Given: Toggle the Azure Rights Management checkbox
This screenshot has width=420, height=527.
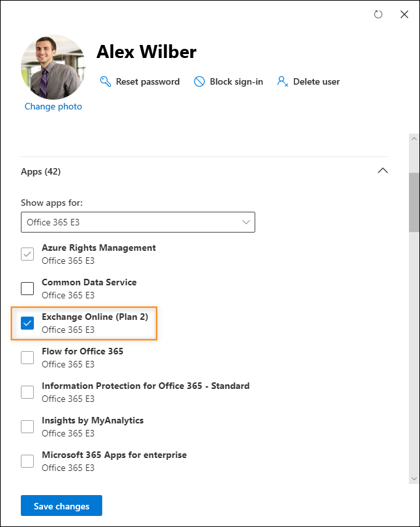Looking at the screenshot, I should click(x=27, y=254).
